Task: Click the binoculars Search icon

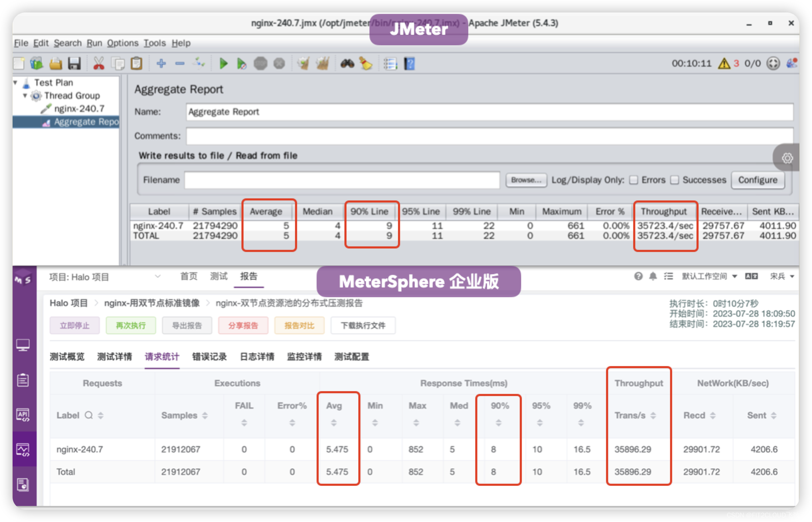Action: 347,64
